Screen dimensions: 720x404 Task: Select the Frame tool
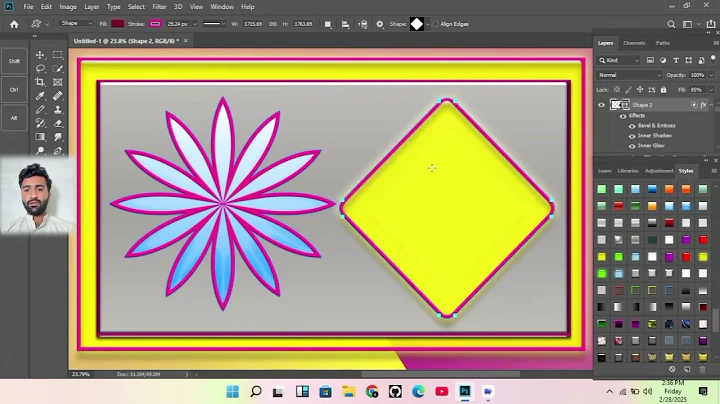[57, 82]
